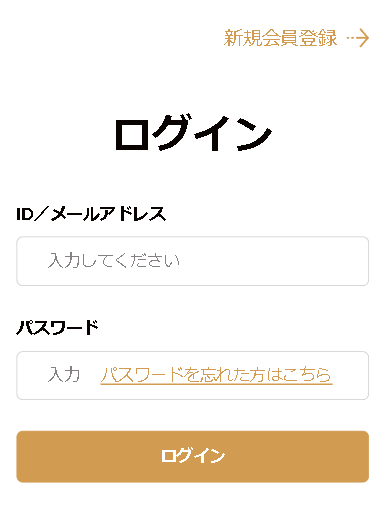Click the orange ログイン button
Viewport: 384px width, 528px height.
coord(193,457)
